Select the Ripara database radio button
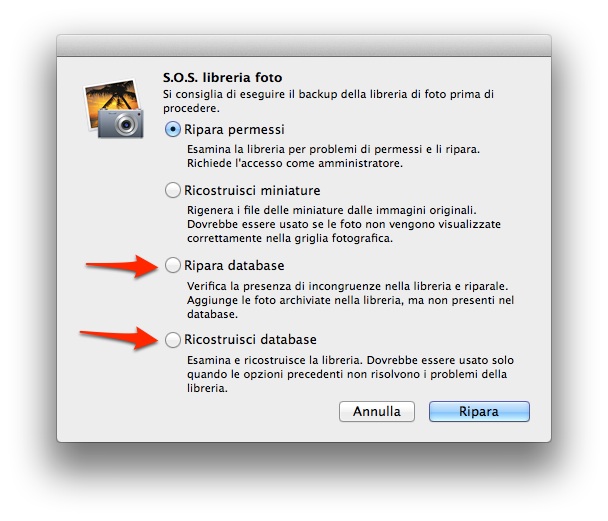Screen dimensions: 608x521 173,266
